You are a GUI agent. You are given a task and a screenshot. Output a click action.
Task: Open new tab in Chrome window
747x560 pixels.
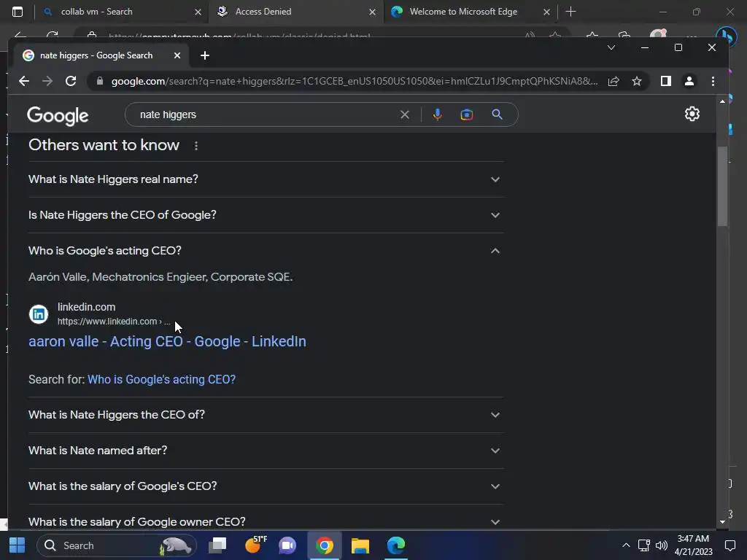[205, 55]
